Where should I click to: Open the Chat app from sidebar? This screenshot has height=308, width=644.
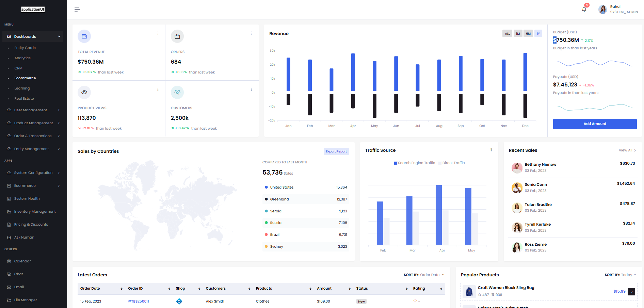tap(19, 274)
